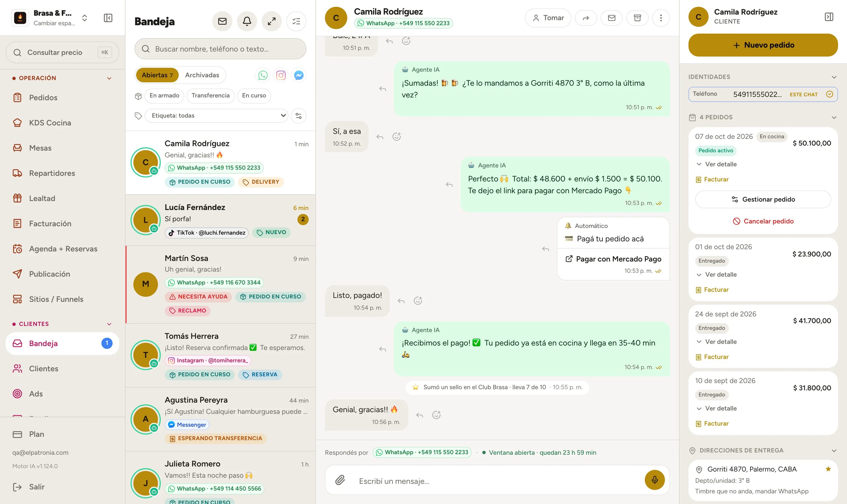Expand Ver detalle for 01 de oct order
The image size is (847, 504).
coord(716,275)
